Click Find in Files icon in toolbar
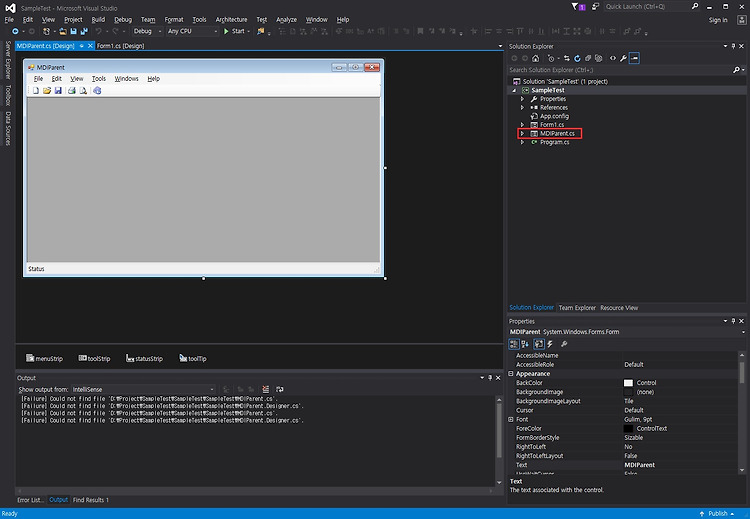This screenshot has height=519, width=750. [x=261, y=31]
